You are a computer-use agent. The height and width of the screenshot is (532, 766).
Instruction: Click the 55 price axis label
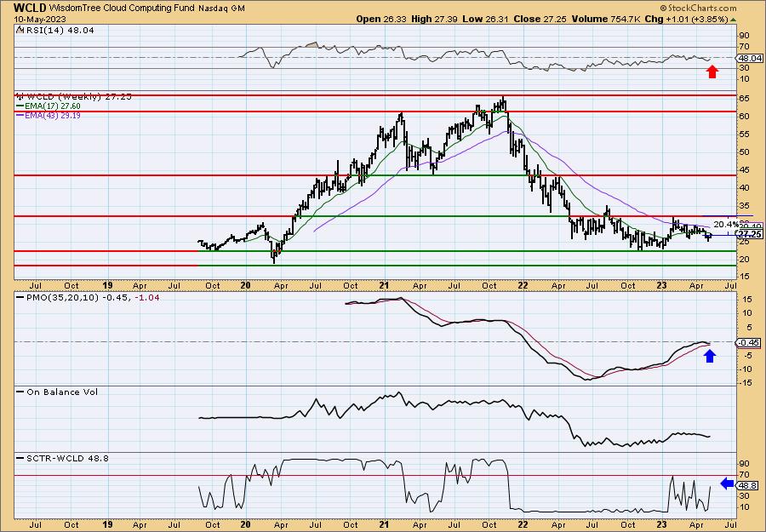click(744, 134)
